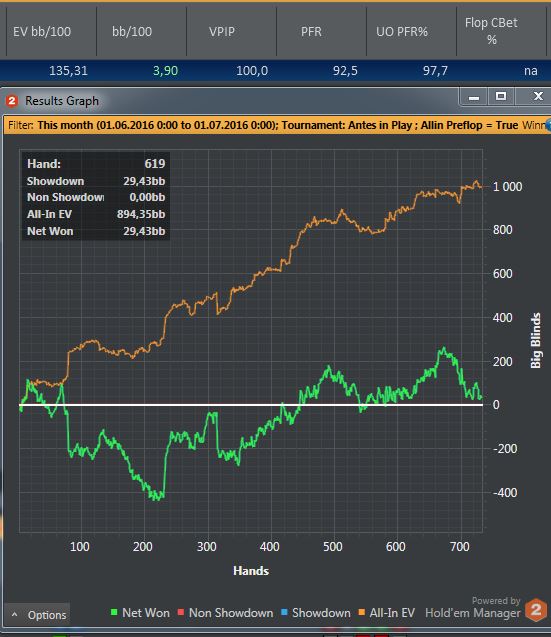This screenshot has width=551, height=637.
Task: Toggle the All-In EV legend entry
Action: click(x=386, y=613)
